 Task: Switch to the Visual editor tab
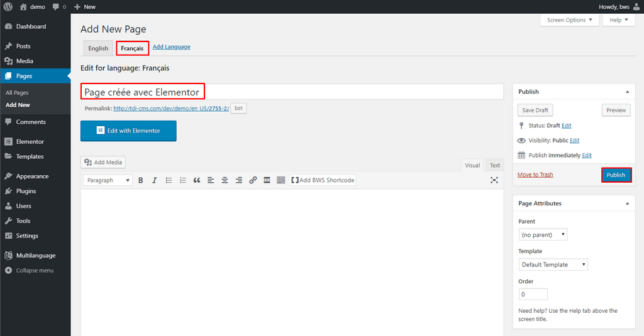point(472,165)
